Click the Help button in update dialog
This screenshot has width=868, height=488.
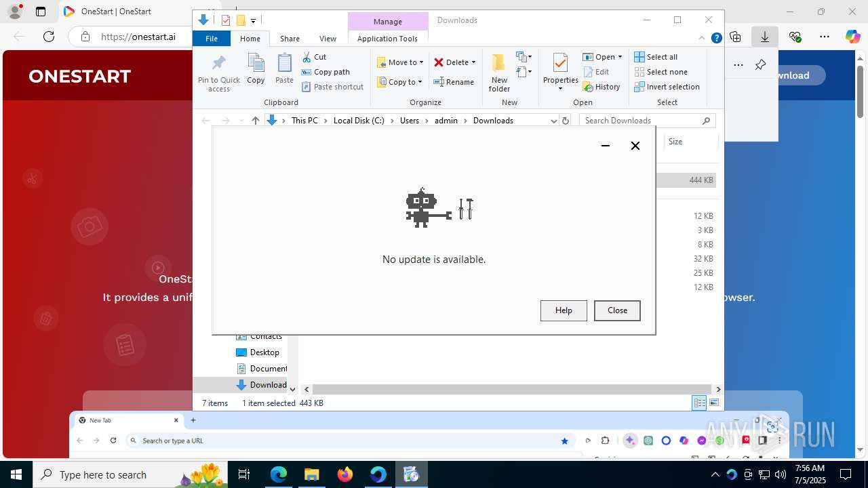pyautogui.click(x=564, y=310)
